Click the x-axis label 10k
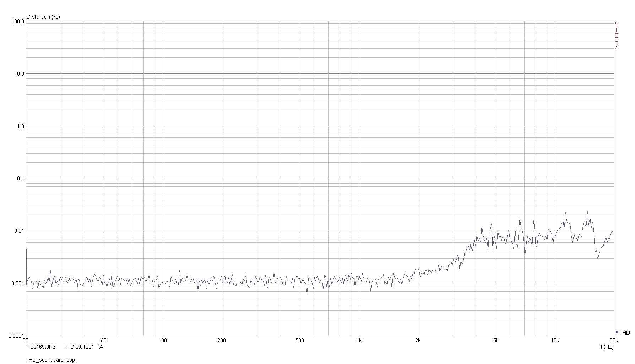Screen dimensions: 635x364 [x=555, y=341]
